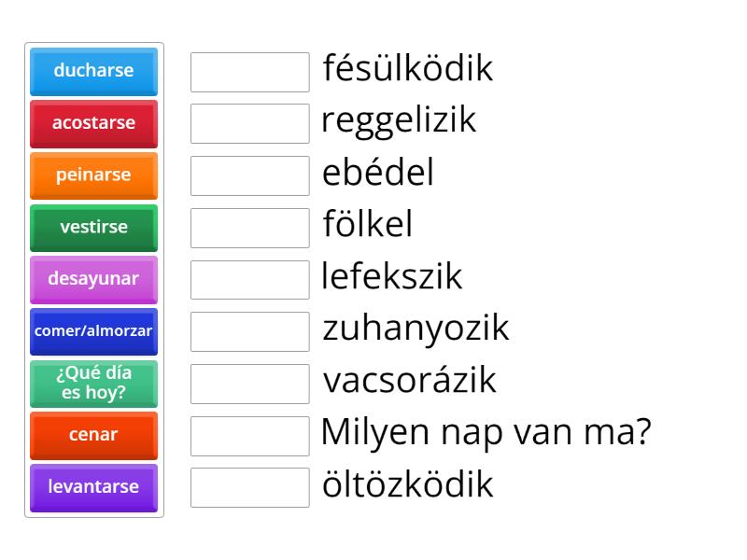Click the dark blue 'comer/almorzar' card
The width and height of the screenshot is (747, 560).
93,331
